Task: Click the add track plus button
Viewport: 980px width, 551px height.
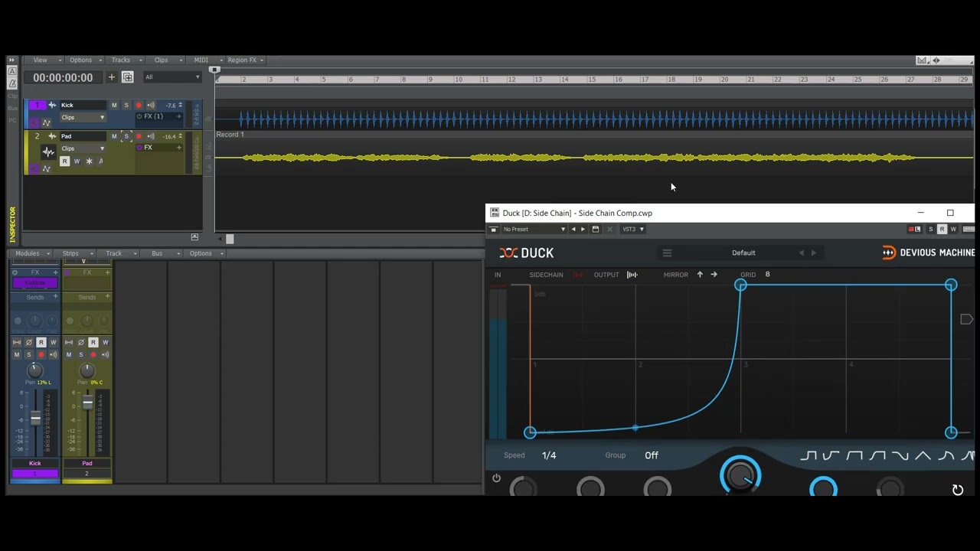Action: coord(111,77)
